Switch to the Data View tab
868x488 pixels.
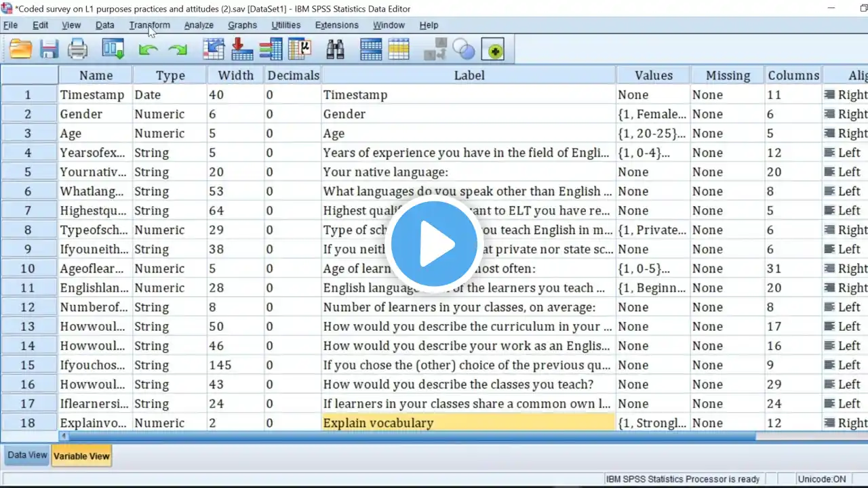pos(27,455)
